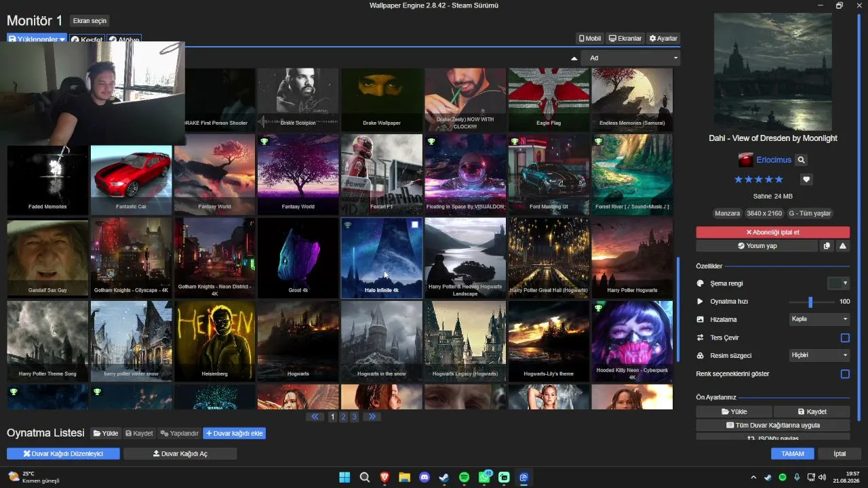This screenshot has width=868, height=488.
Task: Select Hooded Kitty Neon - Cyberpunk 4K wallpaper
Action: [632, 341]
